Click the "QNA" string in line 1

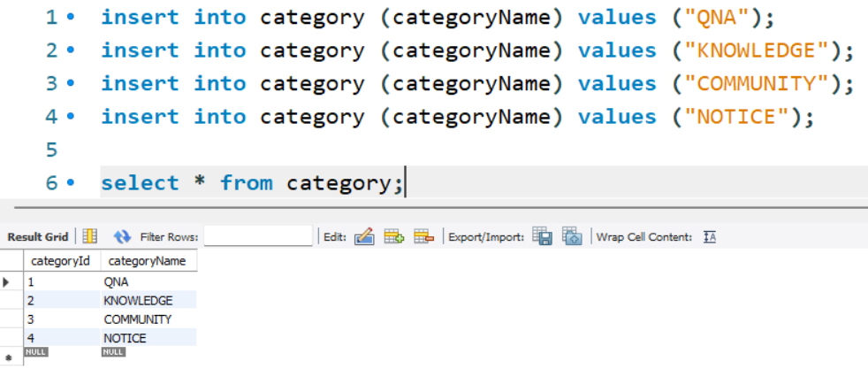718,17
